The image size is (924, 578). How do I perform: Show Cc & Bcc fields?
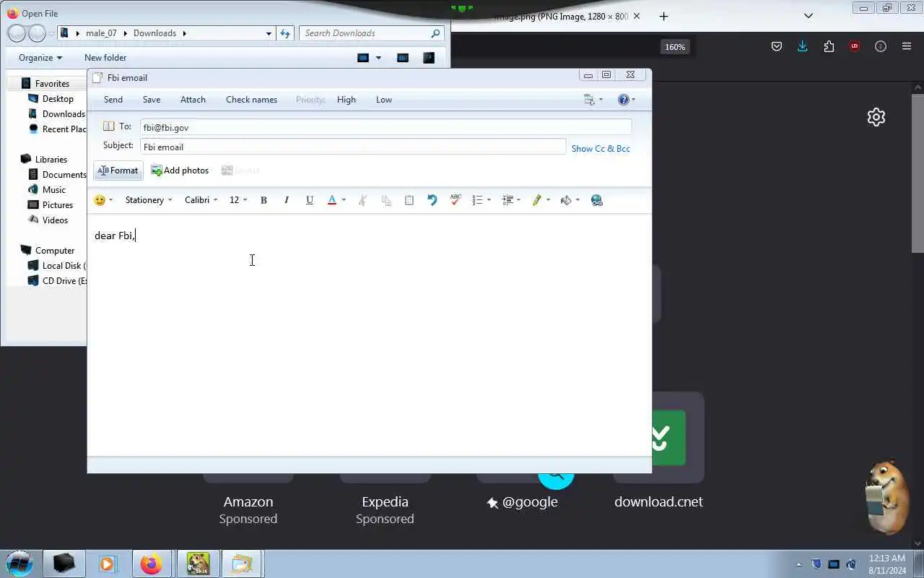pos(601,148)
